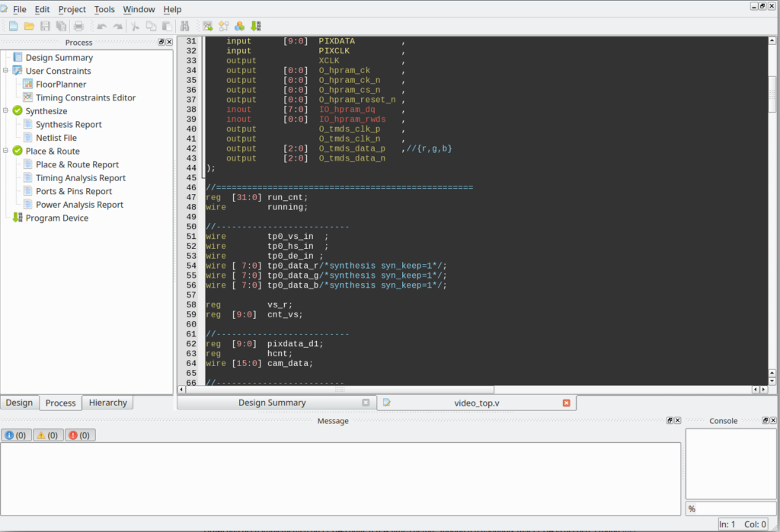Screen dimensions: 780x532
Task: Click Place & Route green checkmark icon
Action: (x=18, y=151)
